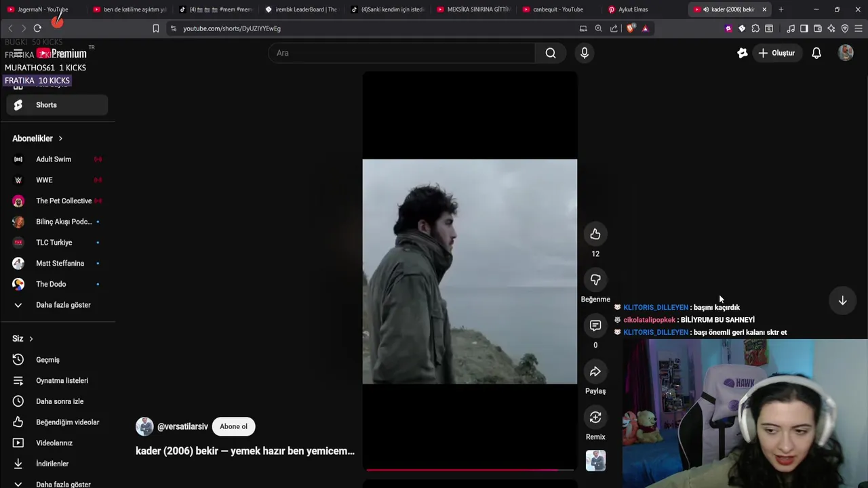Go to the next short using the down arrow

[x=842, y=300]
